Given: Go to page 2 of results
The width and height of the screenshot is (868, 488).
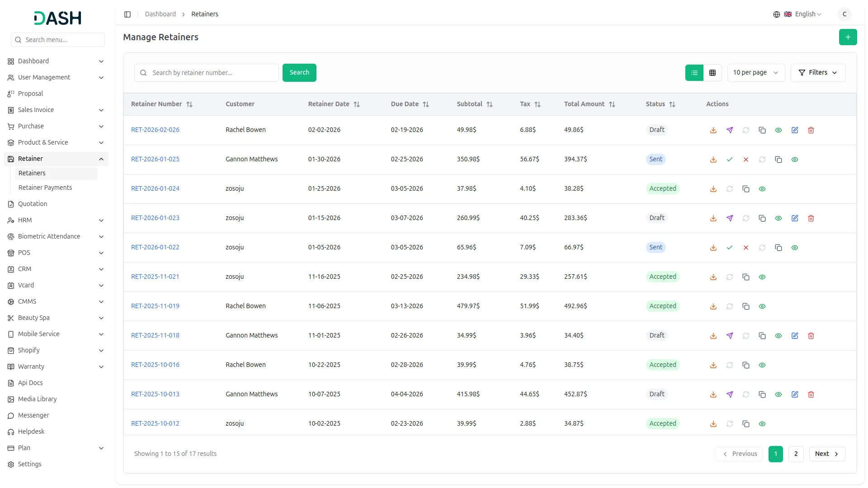Looking at the screenshot, I should point(795,454).
